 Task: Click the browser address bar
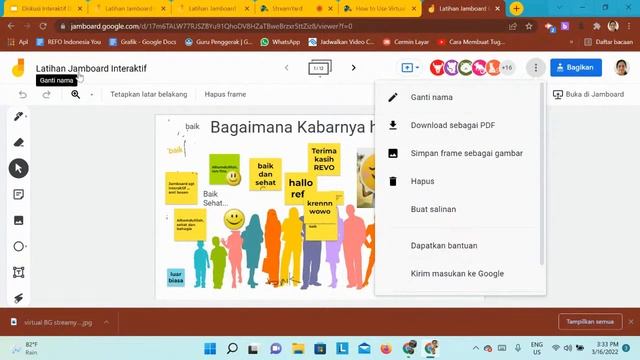pos(282,27)
